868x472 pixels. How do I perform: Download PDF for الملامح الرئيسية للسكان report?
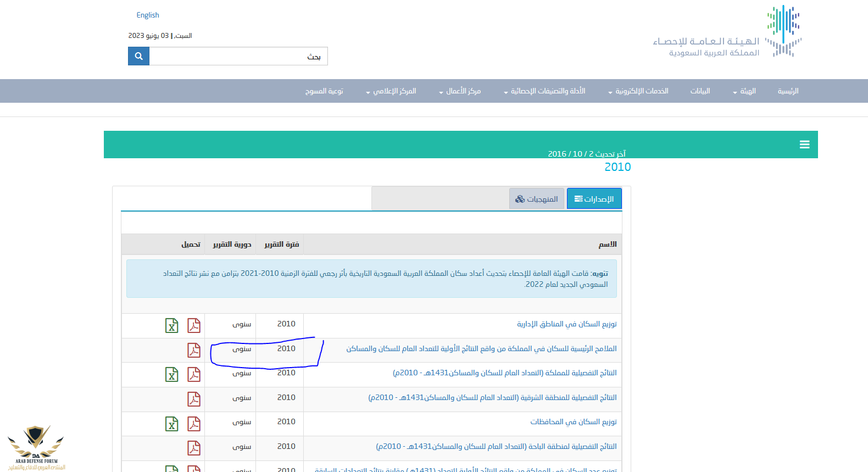pos(194,350)
